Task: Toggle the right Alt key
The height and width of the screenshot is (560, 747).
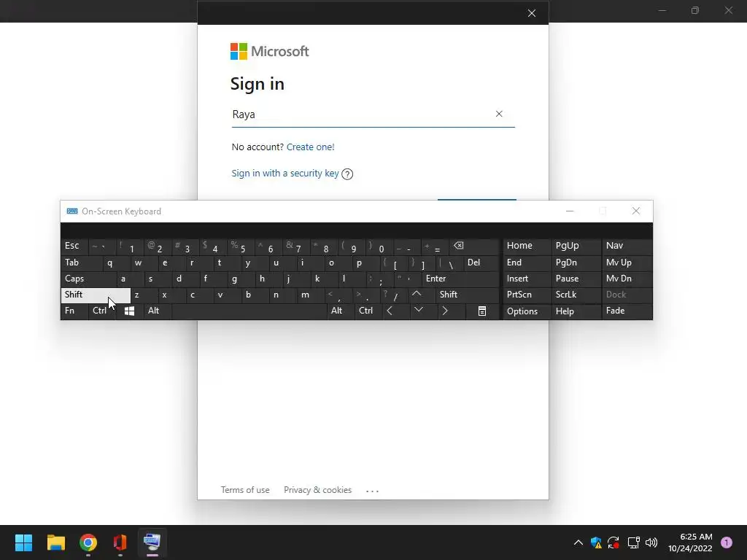Action: point(340,311)
